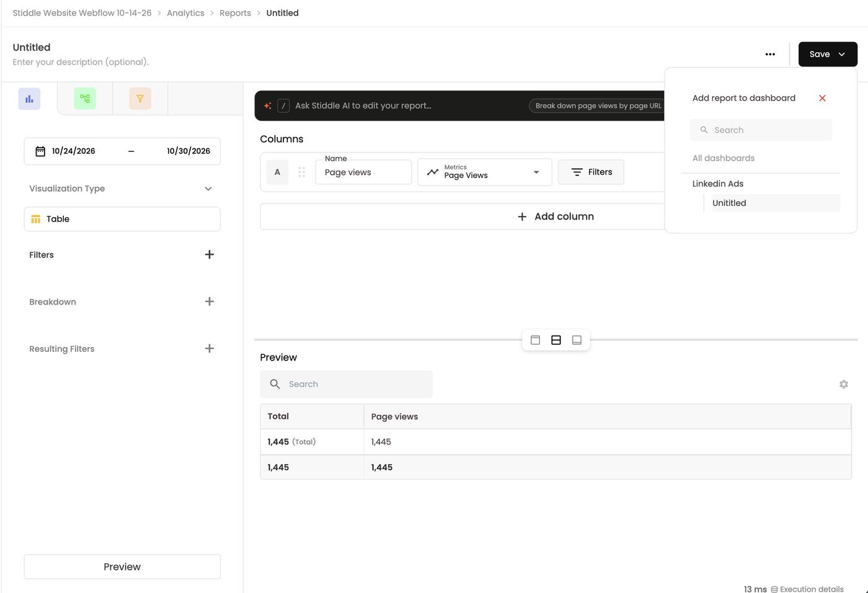Click the dashboard Search field
The height and width of the screenshot is (593, 868).
point(761,130)
